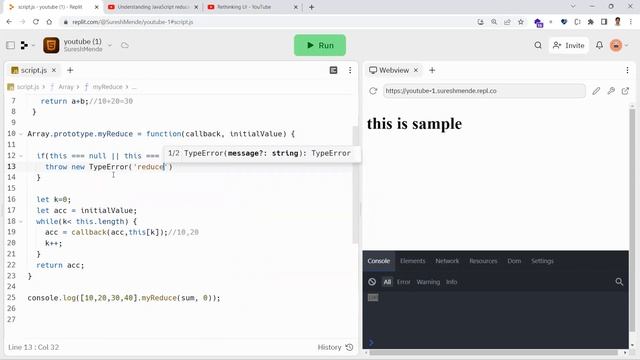The width and height of the screenshot is (640, 360).
Task: Add a new pane tab beside Webview
Action: click(432, 70)
